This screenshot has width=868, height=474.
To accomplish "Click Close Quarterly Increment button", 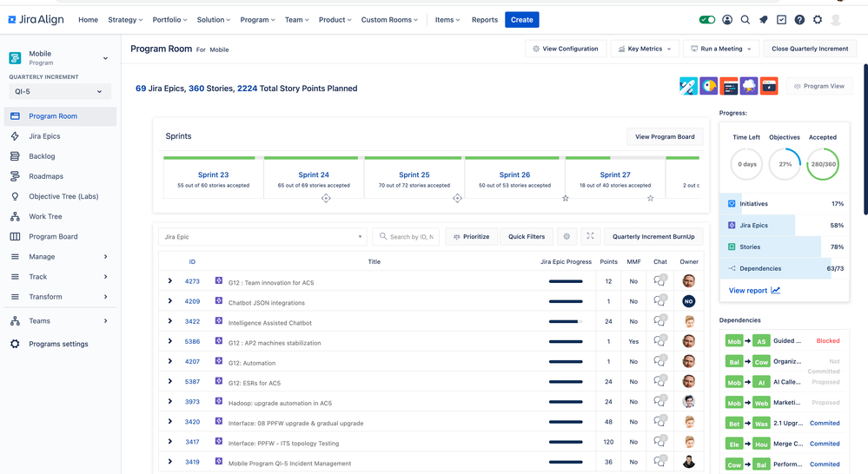I will (810, 49).
